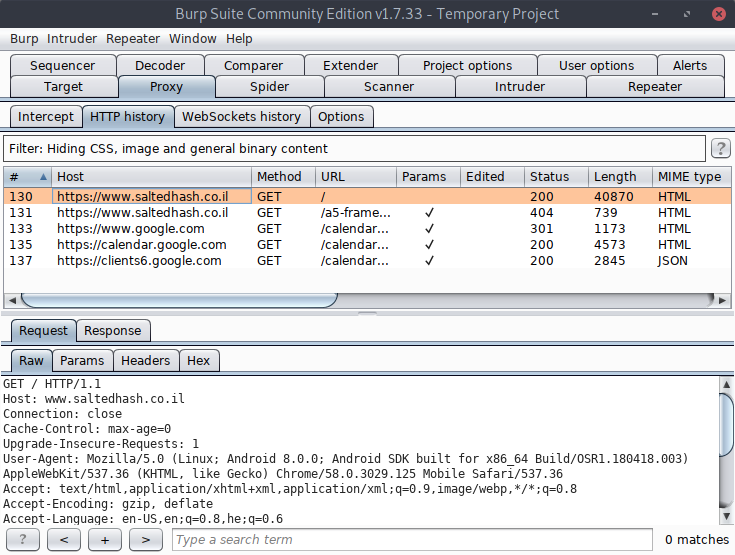
Task: Click the search help question mark button
Action: (x=22, y=540)
